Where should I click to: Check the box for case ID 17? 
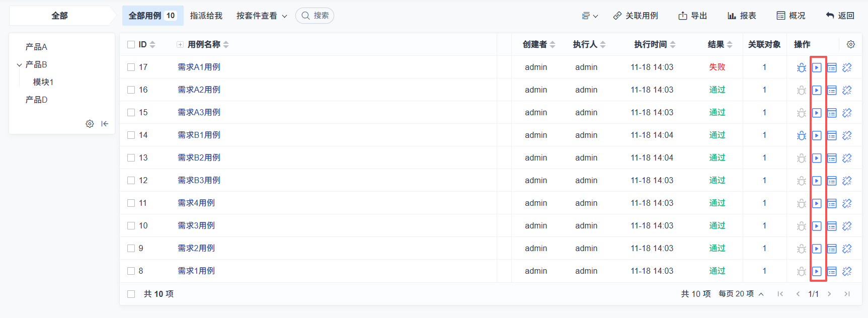click(x=131, y=67)
